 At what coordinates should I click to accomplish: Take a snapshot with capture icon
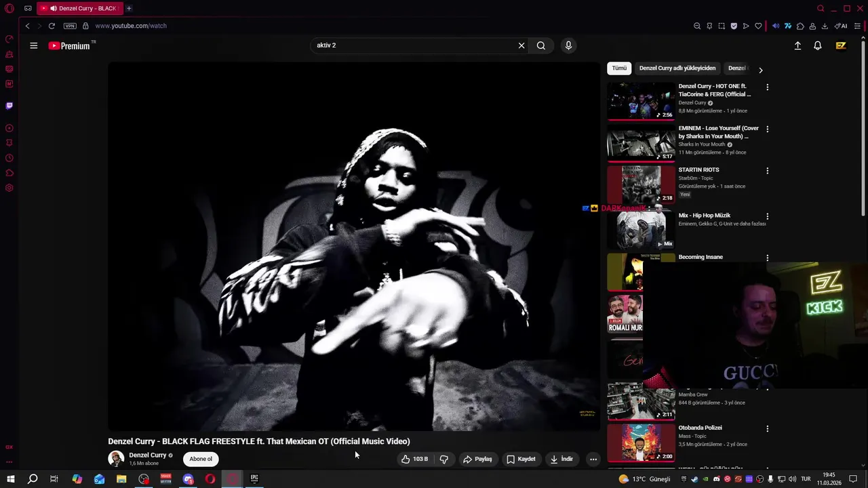pos(722,26)
